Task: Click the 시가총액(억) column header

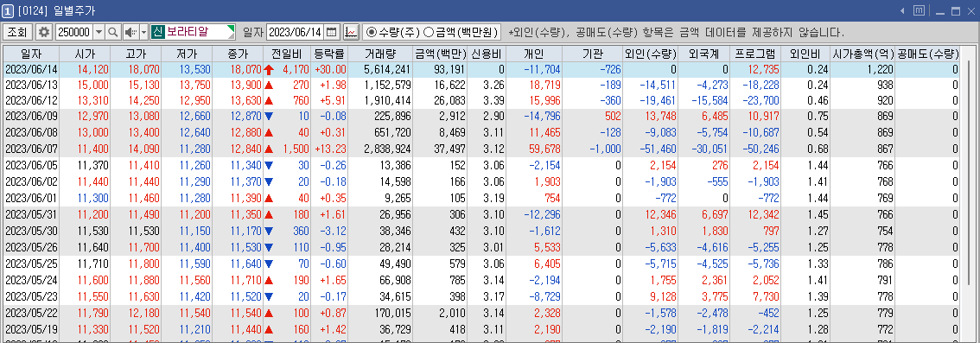Action: pos(862,54)
